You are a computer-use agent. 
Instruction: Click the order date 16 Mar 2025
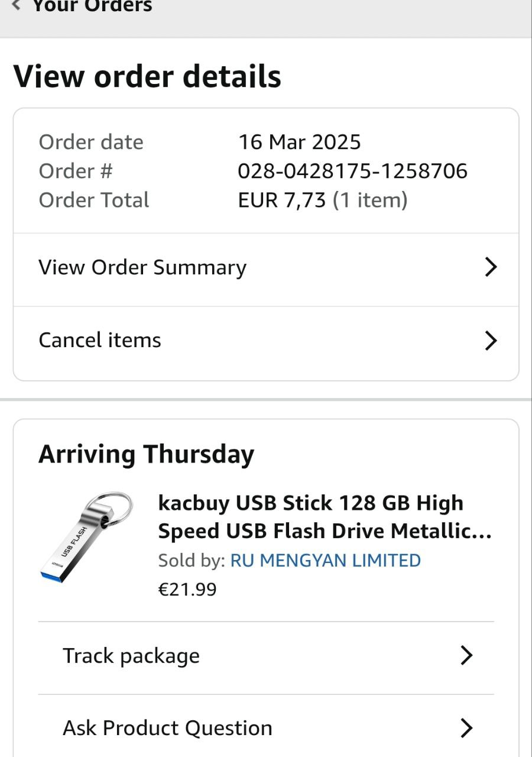pyautogui.click(x=299, y=142)
